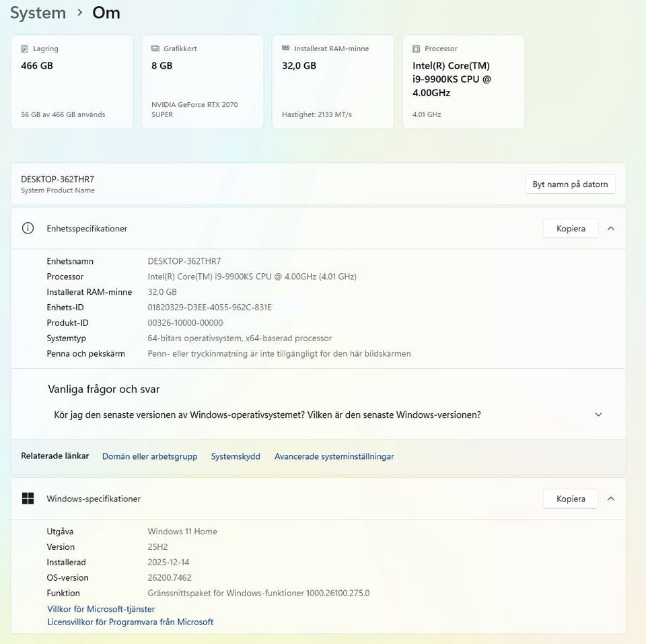The width and height of the screenshot is (646, 644).
Task: Open the Lagring 466 GB card
Action: click(x=72, y=82)
